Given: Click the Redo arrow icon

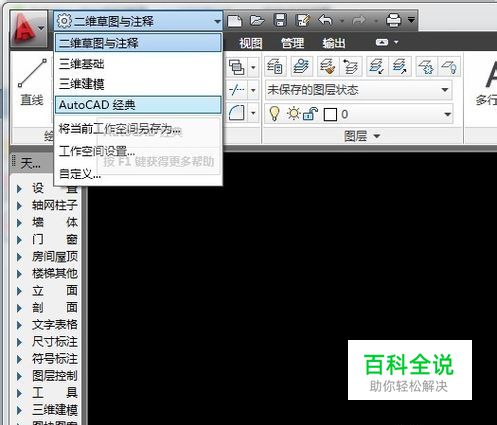Looking at the screenshot, I should coord(359,21).
